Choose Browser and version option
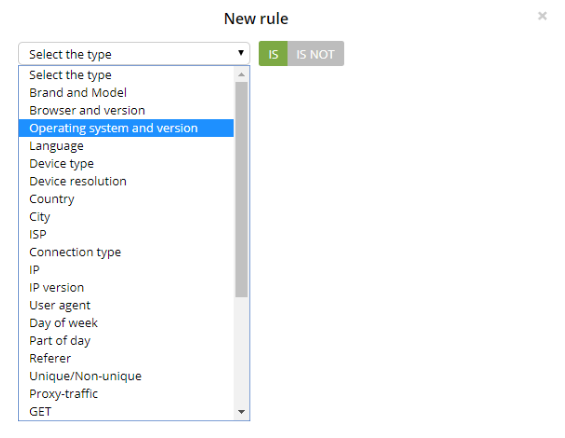The width and height of the screenshot is (565, 438). click(x=126, y=110)
